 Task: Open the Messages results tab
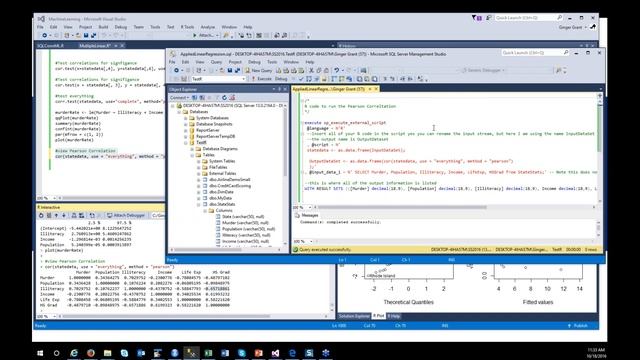306,215
